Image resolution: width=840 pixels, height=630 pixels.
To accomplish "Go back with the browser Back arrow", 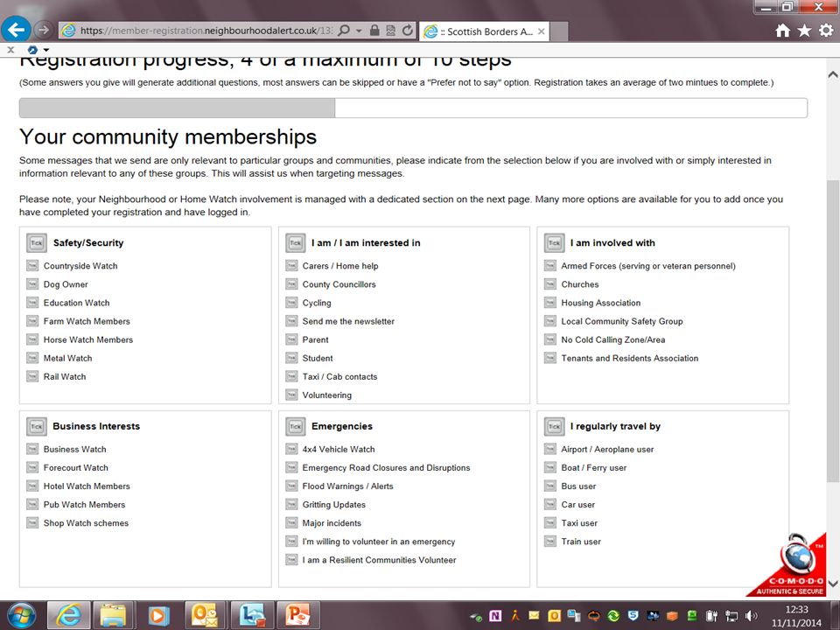I will (16, 30).
